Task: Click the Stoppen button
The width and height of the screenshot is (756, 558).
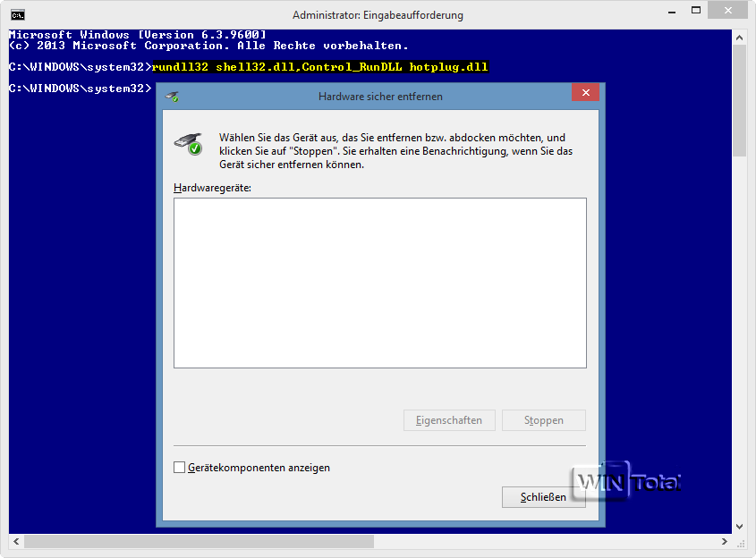Action: pyautogui.click(x=543, y=420)
